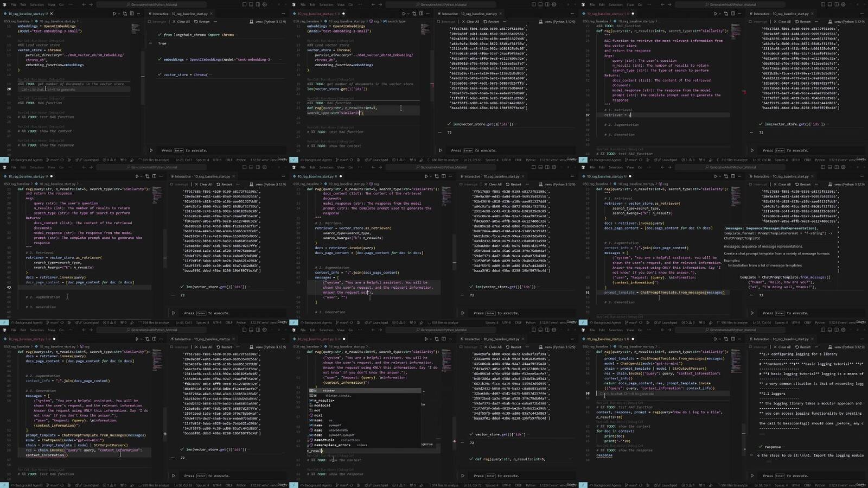868x488 pixels.
Task: Expand Run dropdown arrow in center window
Action: 431,176
